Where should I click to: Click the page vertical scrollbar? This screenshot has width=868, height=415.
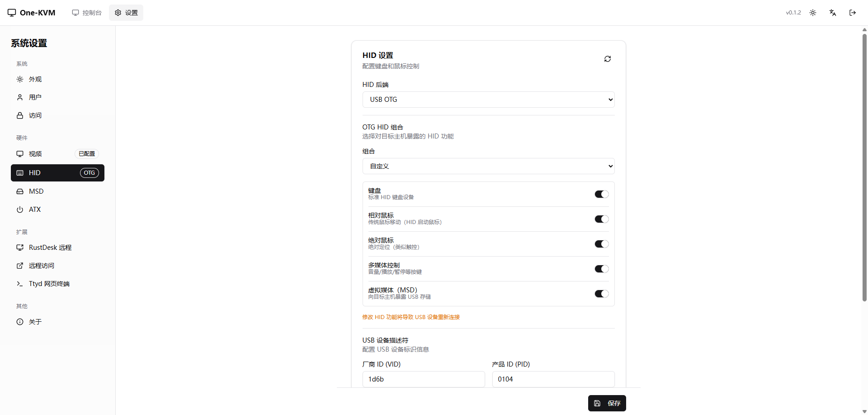coord(864,167)
